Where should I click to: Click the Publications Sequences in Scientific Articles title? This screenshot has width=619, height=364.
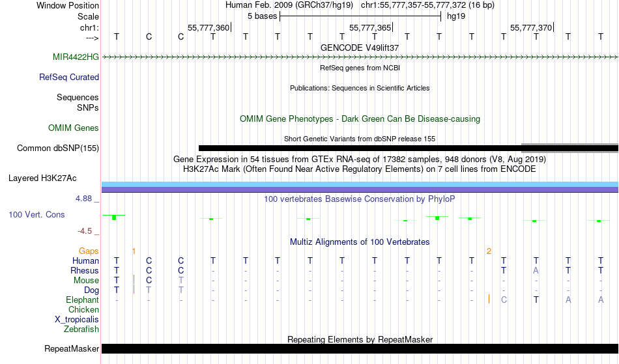point(360,88)
